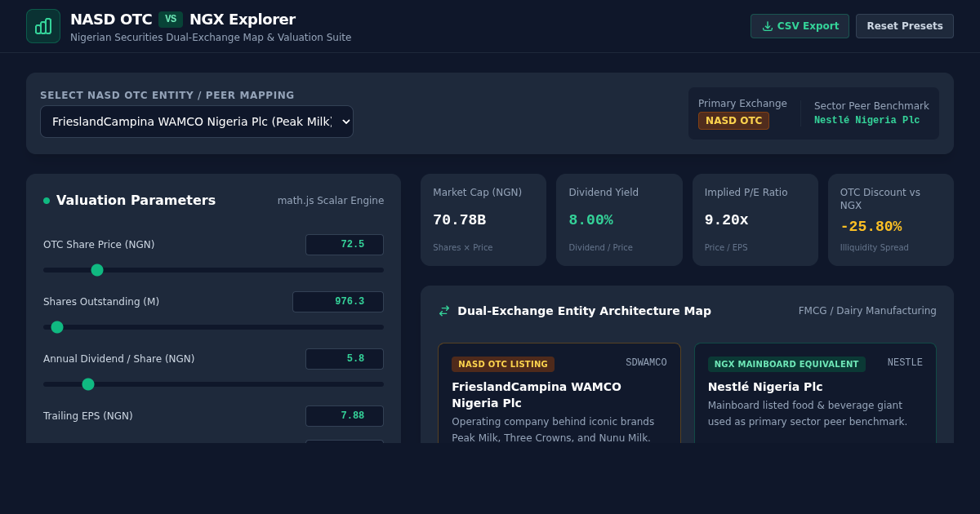Image resolution: width=980 pixels, height=514 pixels.
Task: Click the Dividend / Price caption
Action: coord(600,248)
